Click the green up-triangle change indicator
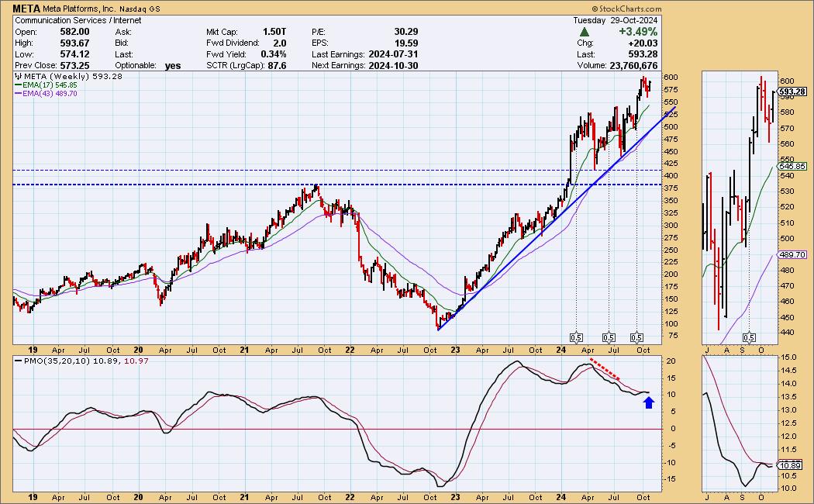Viewport: 814px width, 504px height. point(584,32)
